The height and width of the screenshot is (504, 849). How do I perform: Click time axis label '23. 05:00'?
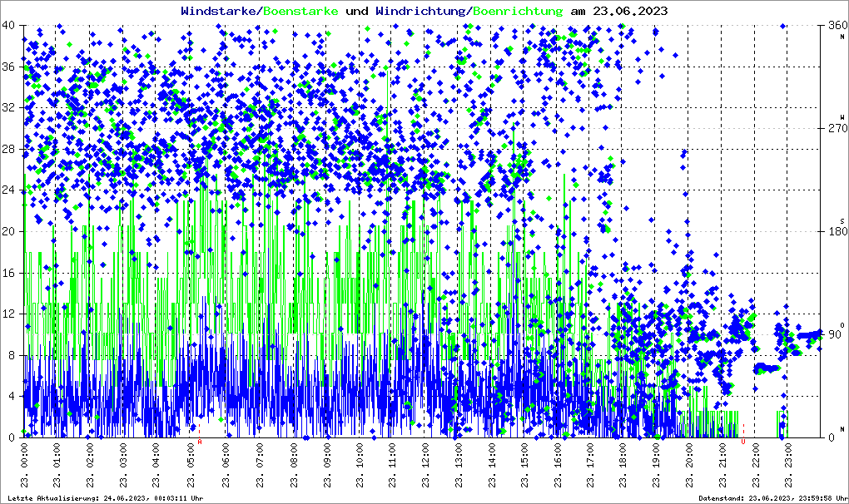[190, 465]
